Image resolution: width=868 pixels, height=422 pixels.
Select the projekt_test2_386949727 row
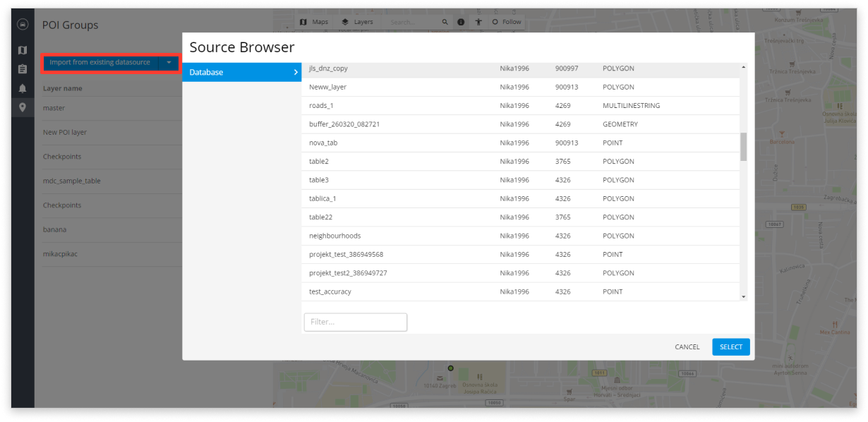point(521,273)
